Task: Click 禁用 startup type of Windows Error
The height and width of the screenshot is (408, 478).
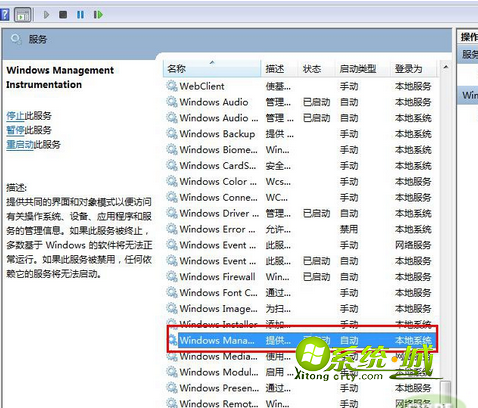Action: pos(349,229)
